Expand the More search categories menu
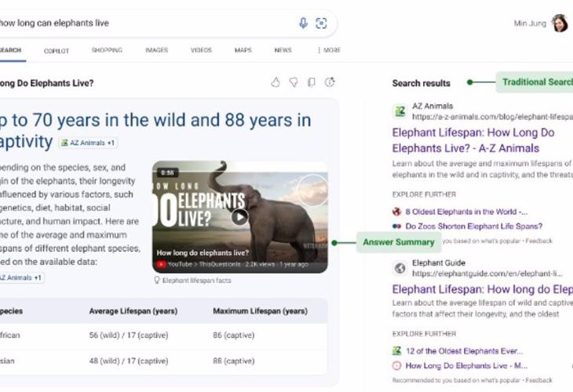Viewport: 573px width, 392px height. point(329,50)
